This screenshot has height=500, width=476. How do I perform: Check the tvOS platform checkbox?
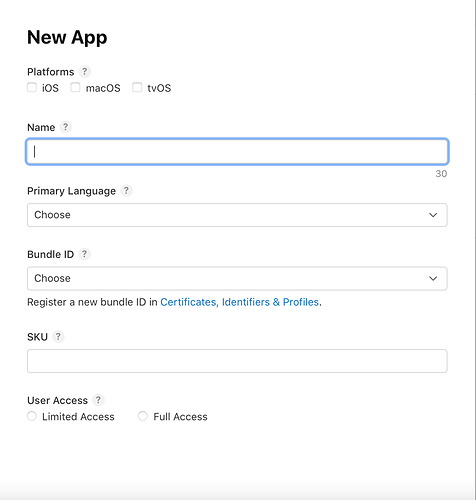[137, 88]
